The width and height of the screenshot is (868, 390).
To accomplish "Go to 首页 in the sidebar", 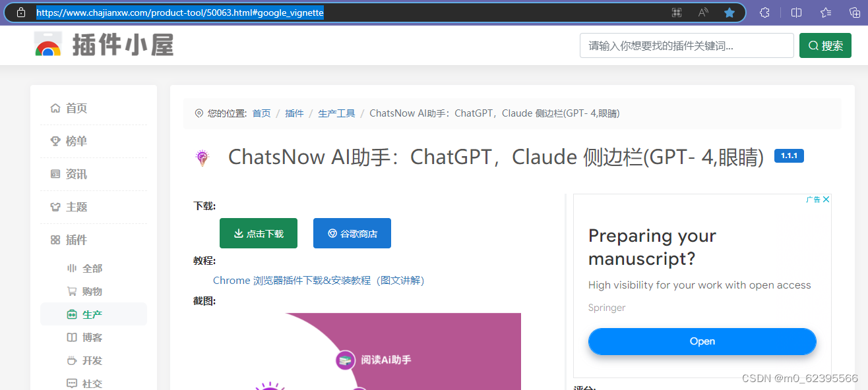I will point(94,108).
